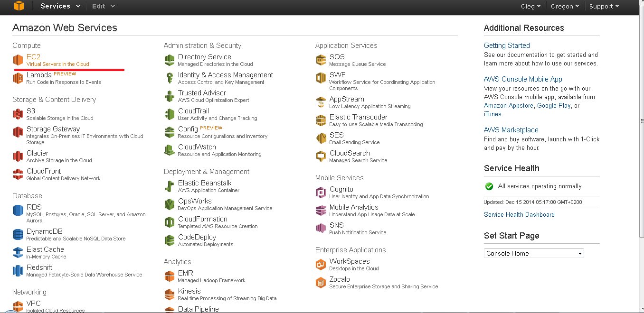Open the Oleg account dropdown
The width and height of the screenshot is (644, 313).
531,6
